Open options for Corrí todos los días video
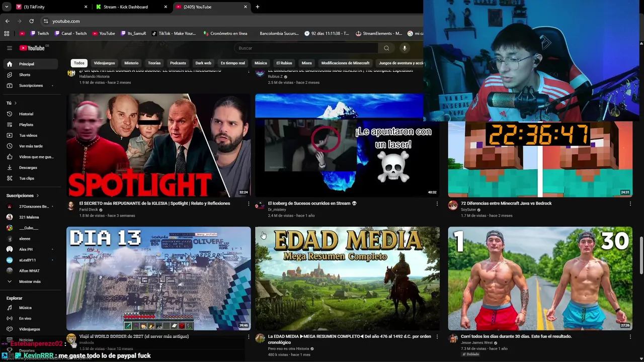Image resolution: width=644 pixels, height=362 pixels. [x=630, y=337]
